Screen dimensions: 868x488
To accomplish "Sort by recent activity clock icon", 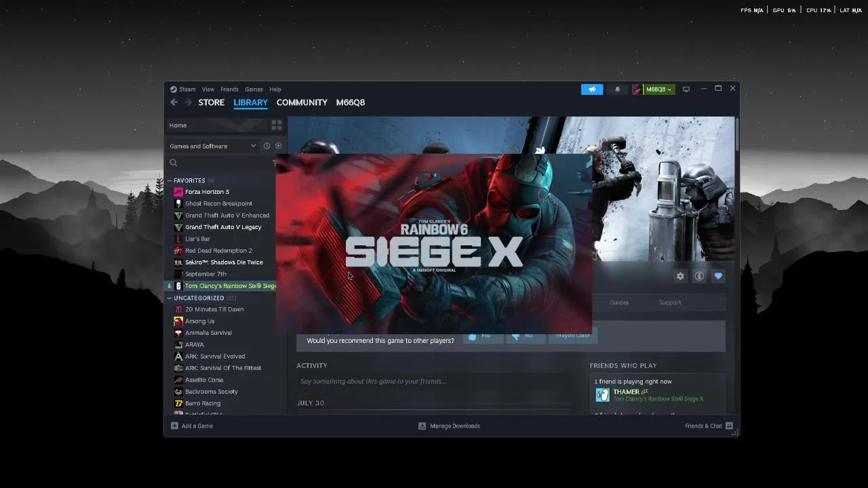I will (x=267, y=146).
